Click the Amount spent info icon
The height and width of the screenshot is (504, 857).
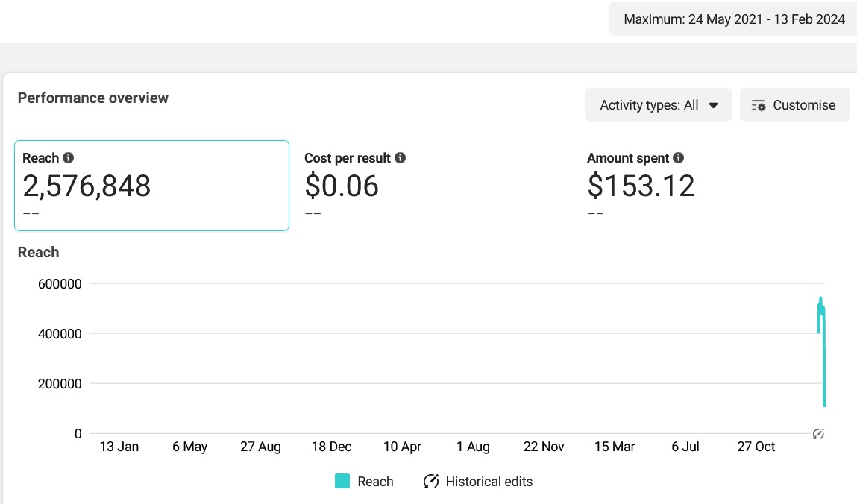(678, 158)
